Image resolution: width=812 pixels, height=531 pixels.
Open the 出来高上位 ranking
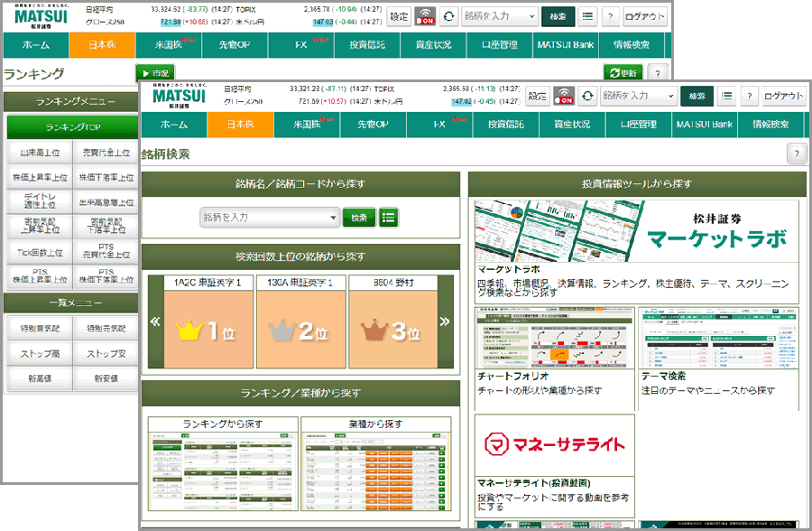click(40, 153)
